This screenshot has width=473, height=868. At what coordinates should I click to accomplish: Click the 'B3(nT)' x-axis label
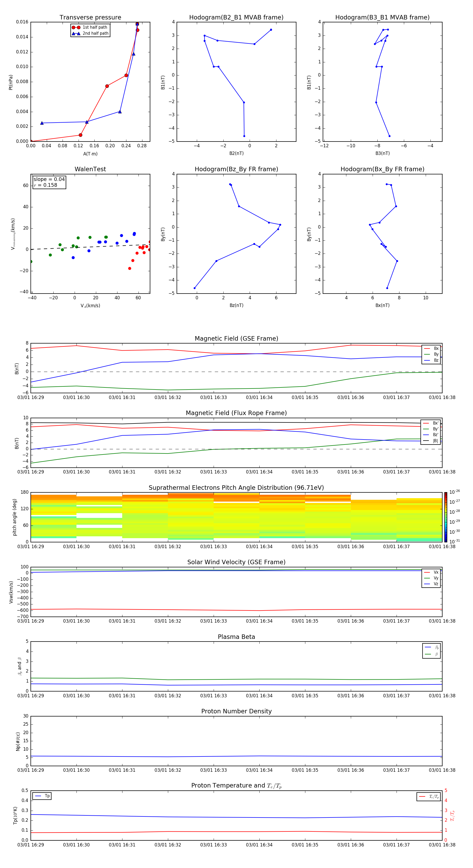coord(382,153)
